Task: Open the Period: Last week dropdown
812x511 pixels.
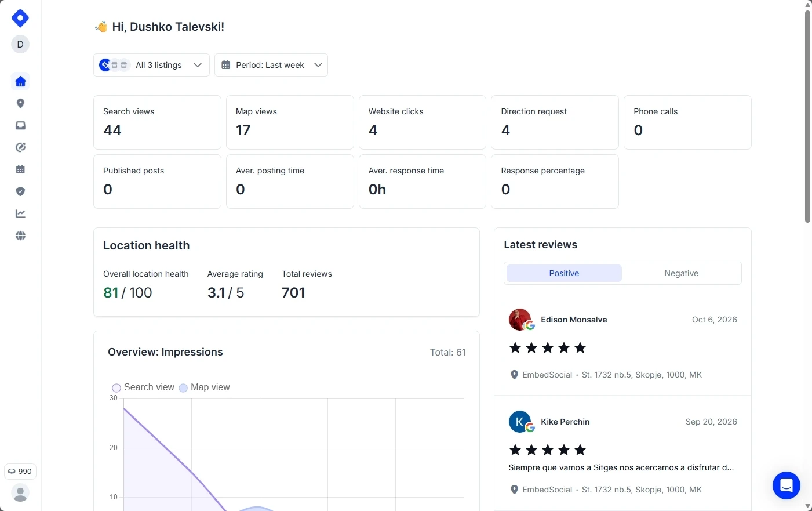Action: (271, 65)
